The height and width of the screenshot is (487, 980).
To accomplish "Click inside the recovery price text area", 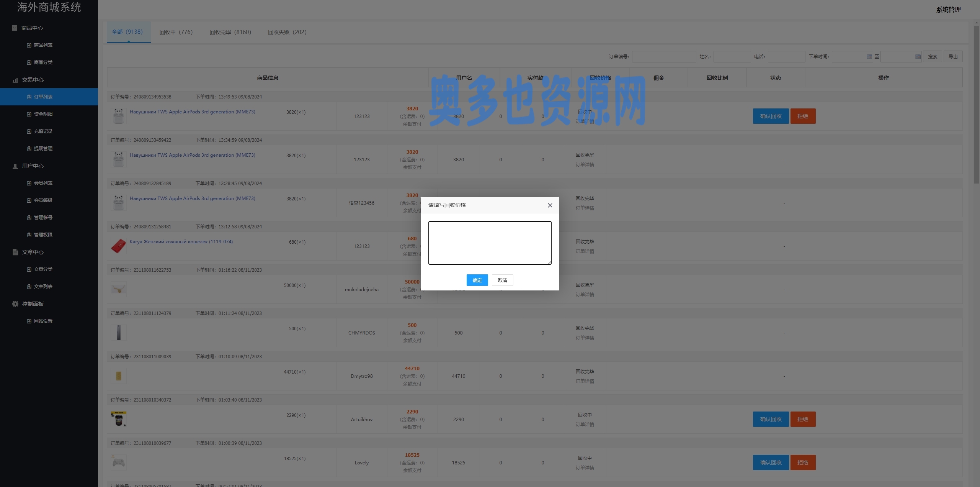I will (x=490, y=243).
